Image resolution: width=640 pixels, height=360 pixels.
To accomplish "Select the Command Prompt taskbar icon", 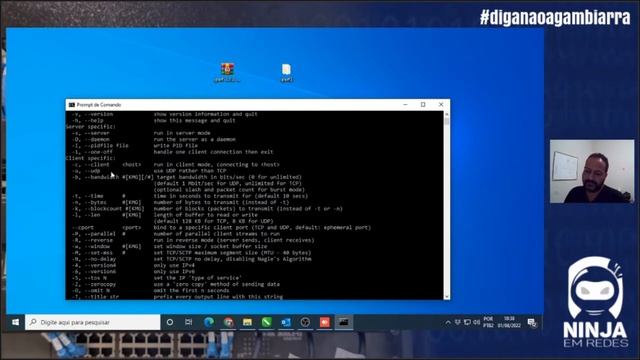I will (344, 322).
